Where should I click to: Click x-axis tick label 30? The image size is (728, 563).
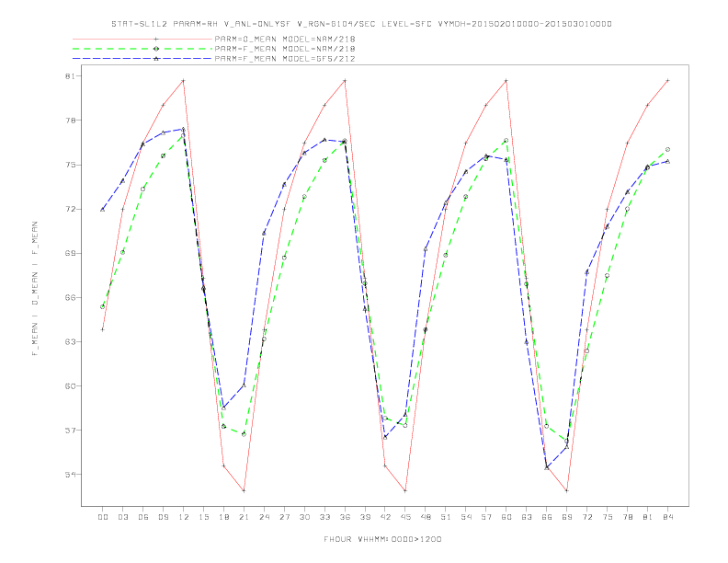point(304,517)
